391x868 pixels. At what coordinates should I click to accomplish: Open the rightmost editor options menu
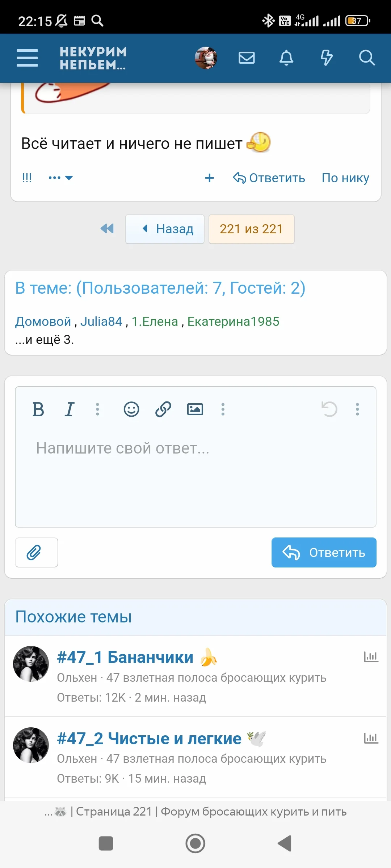point(358,409)
